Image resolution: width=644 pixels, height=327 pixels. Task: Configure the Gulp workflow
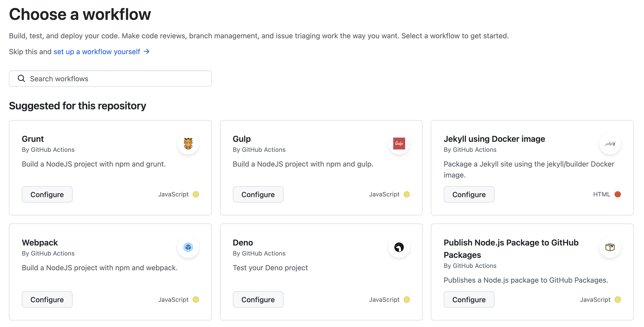(x=258, y=194)
